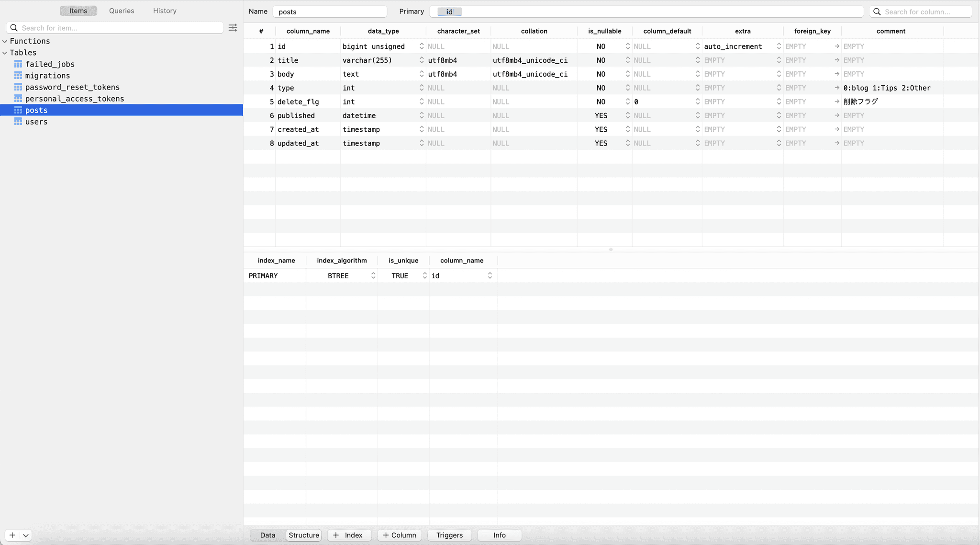This screenshot has width=980, height=545.
Task: Open the data_type stepper for title column
Action: click(421, 60)
